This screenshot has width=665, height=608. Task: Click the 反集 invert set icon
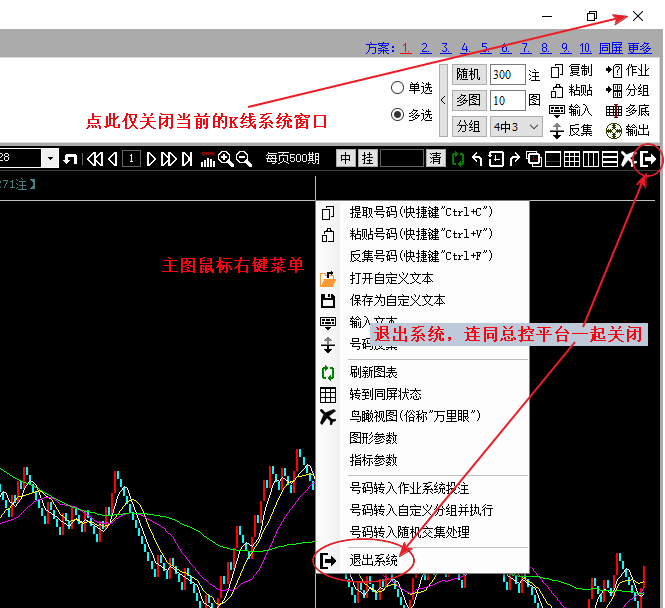[558, 130]
